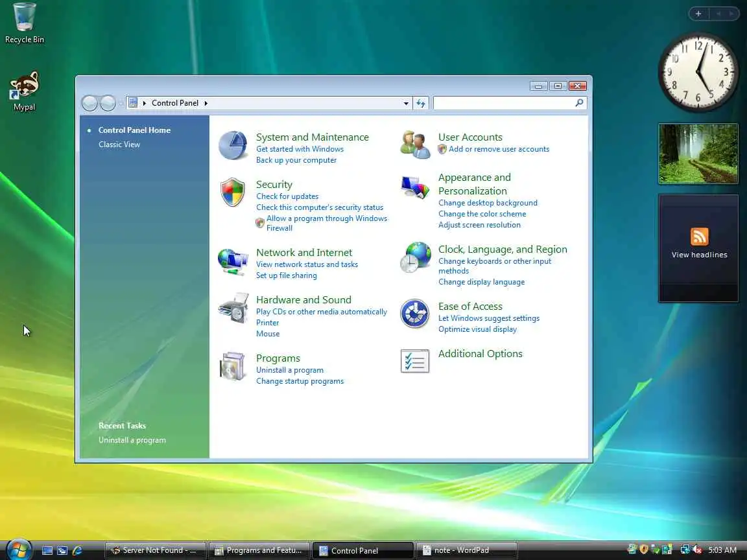The width and height of the screenshot is (747, 560).
Task: Click the Control Panel address bar icon
Action: click(x=134, y=103)
